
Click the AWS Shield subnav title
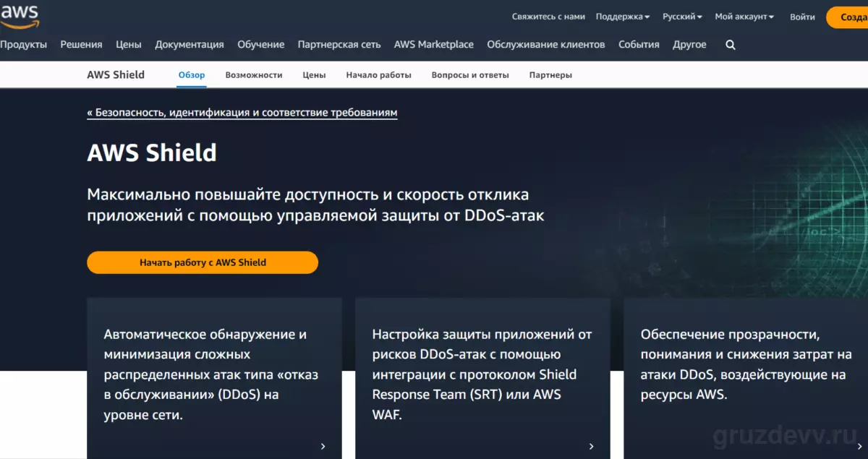116,74
